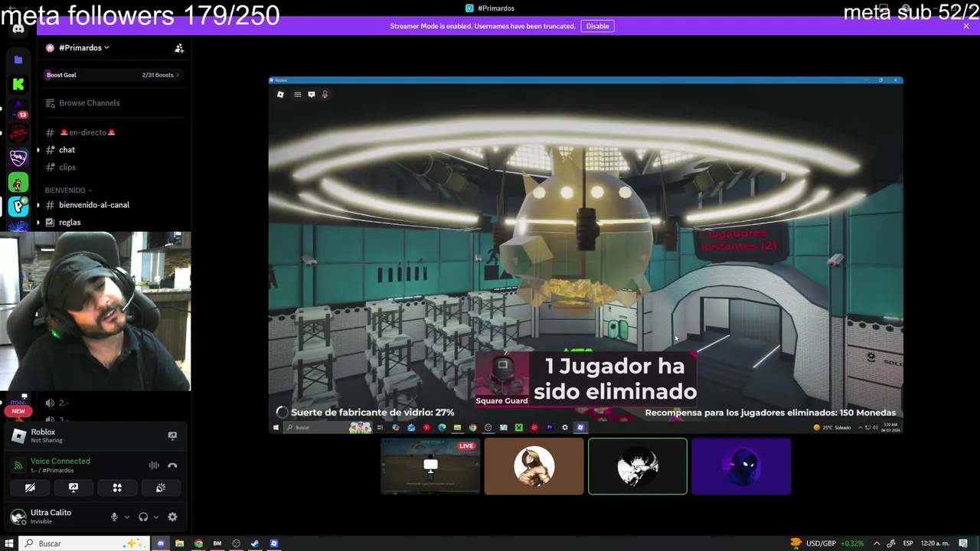980x551 pixels.
Task: Toggle noise suppression waveform icon
Action: point(154,465)
